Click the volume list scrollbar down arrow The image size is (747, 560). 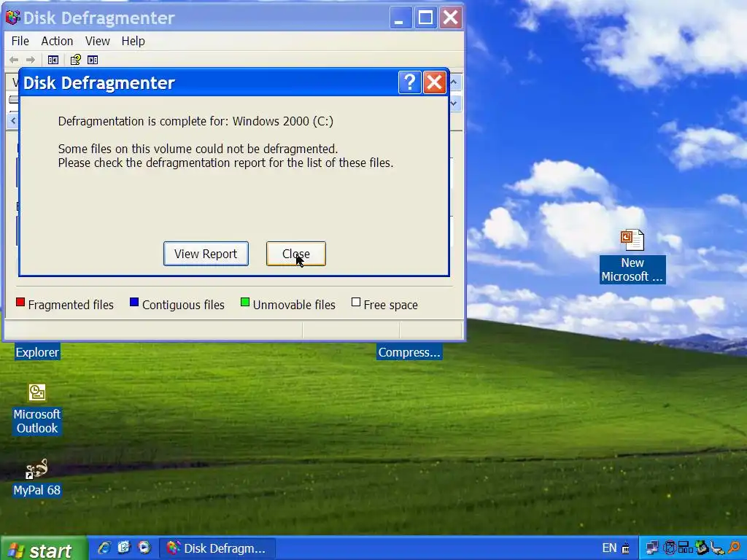pos(454,103)
